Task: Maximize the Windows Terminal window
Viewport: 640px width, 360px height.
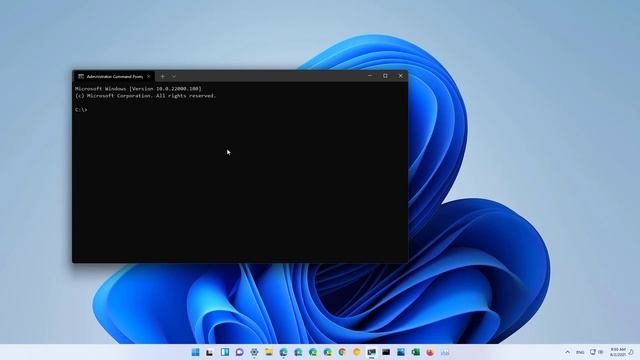Action: point(385,76)
